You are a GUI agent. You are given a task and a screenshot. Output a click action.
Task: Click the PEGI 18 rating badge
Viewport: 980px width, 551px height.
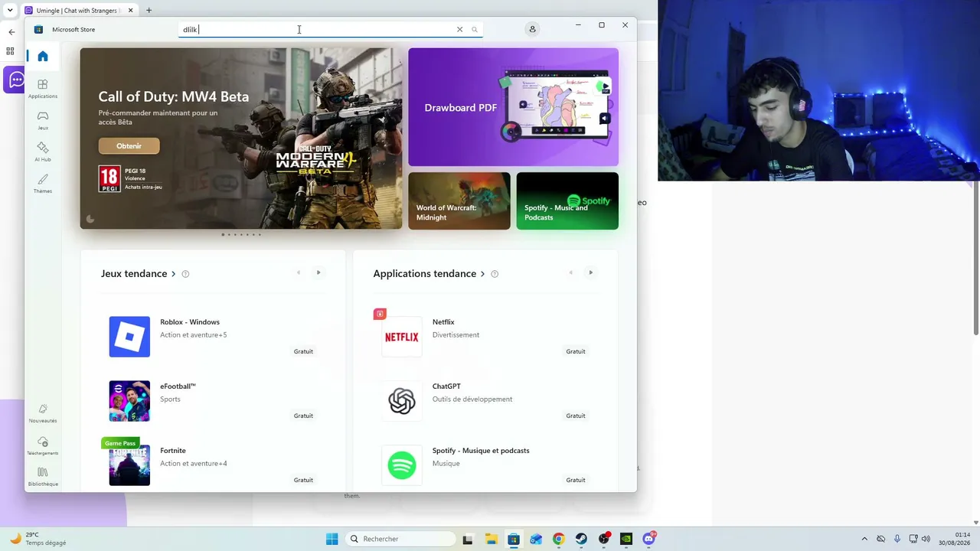pyautogui.click(x=109, y=178)
